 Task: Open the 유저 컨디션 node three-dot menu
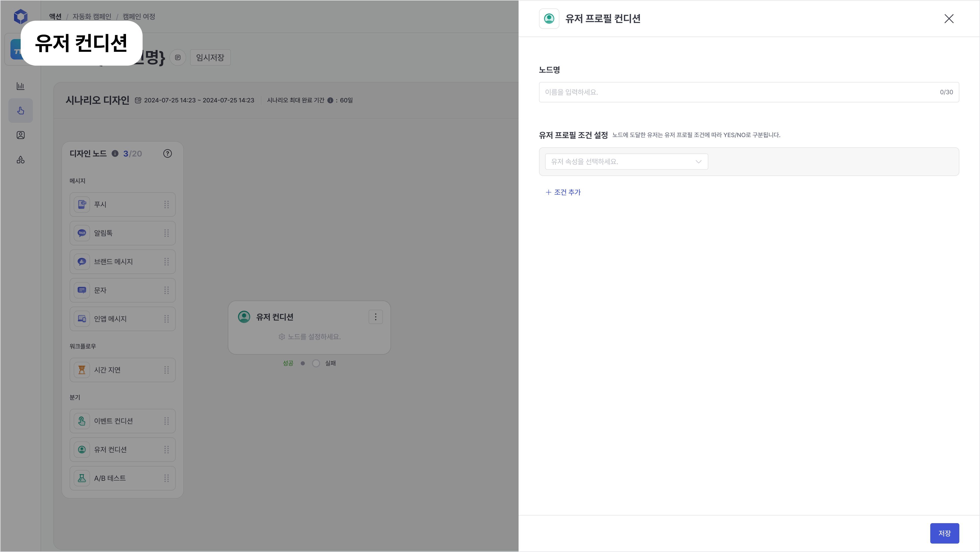point(375,317)
